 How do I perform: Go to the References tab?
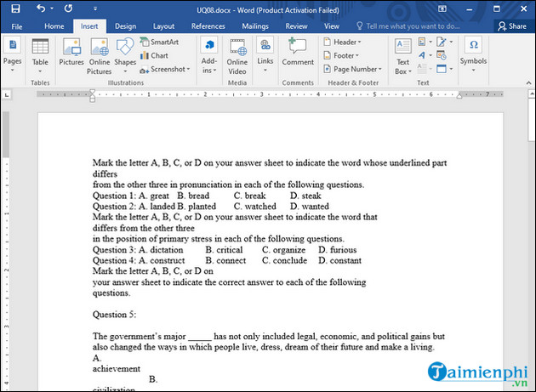[x=208, y=26]
